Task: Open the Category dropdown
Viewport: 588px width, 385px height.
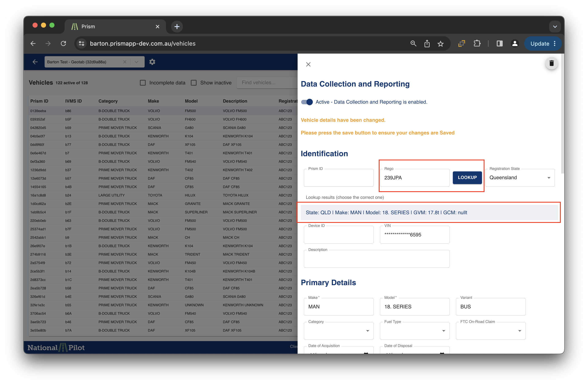Action: (338, 331)
